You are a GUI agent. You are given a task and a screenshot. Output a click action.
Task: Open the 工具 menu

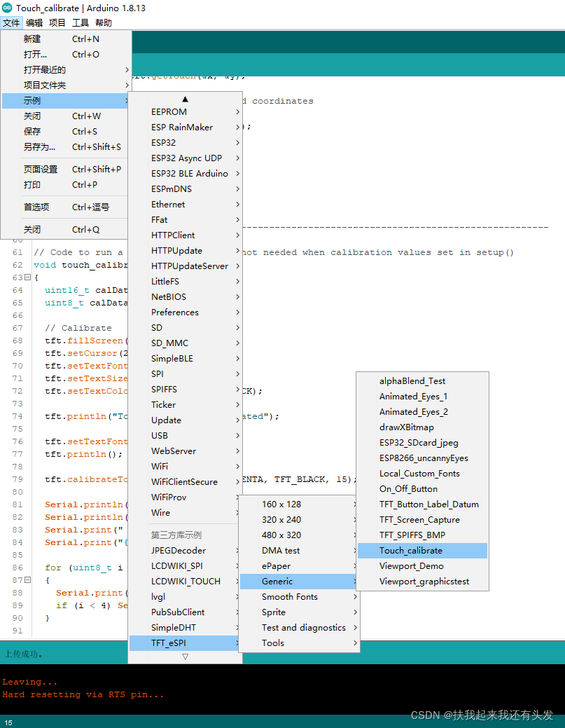pyautogui.click(x=81, y=22)
